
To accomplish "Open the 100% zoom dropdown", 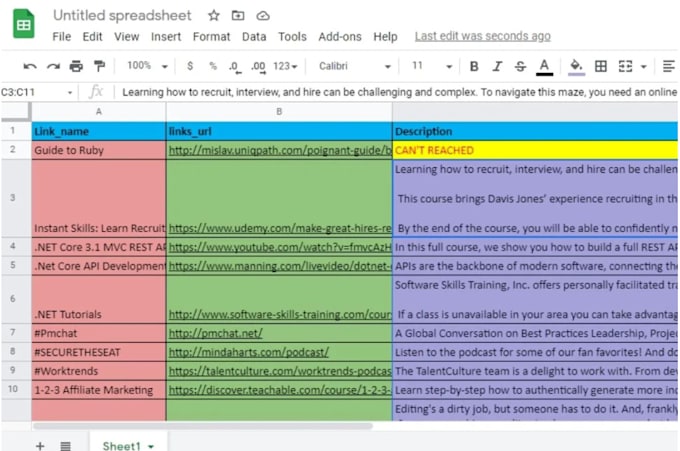I will [147, 66].
